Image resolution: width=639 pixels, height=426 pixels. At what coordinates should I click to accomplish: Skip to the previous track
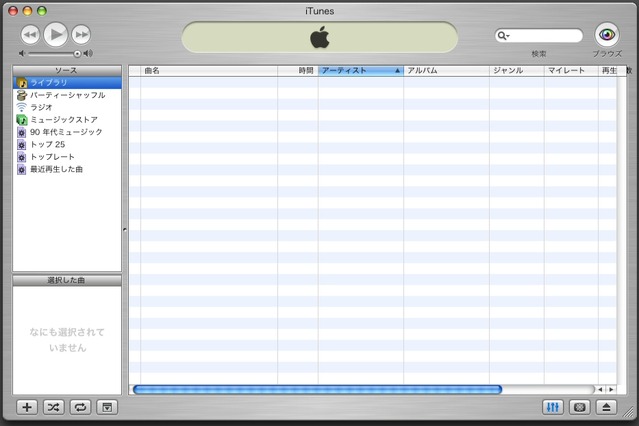30,35
